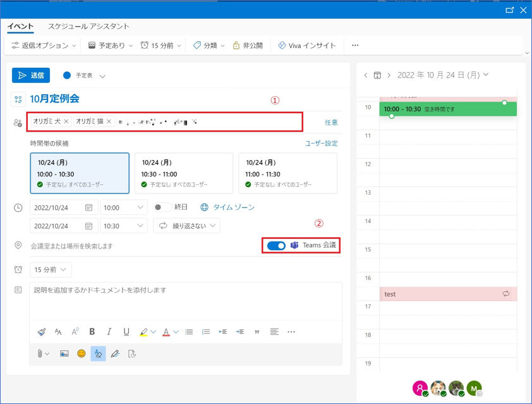The width and height of the screenshot is (532, 404).
Task: Click the bulleted list icon
Action: tap(189, 332)
